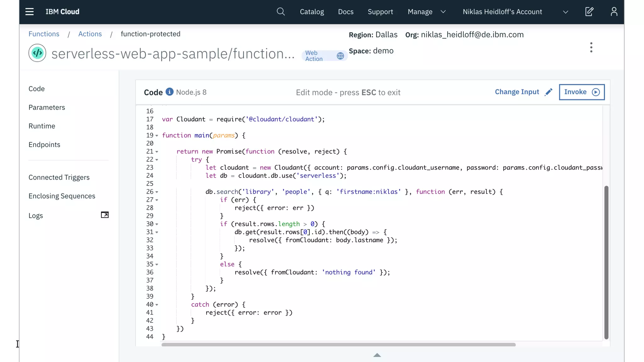Click the code info circle icon
The height and width of the screenshot is (362, 644).
(169, 92)
